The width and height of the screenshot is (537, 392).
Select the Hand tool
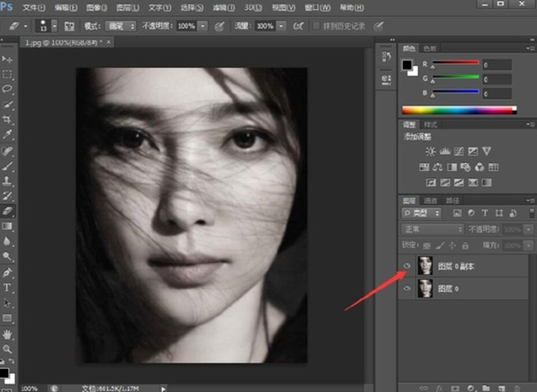pos(7,334)
